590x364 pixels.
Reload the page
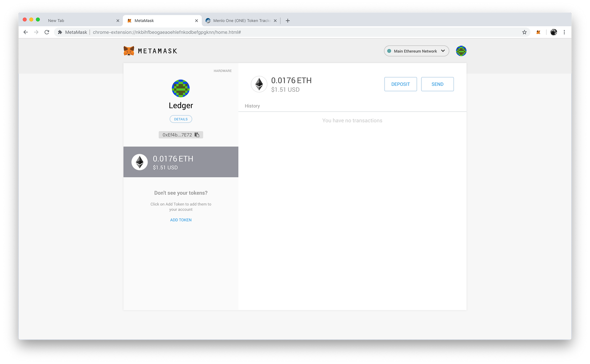pos(47,32)
